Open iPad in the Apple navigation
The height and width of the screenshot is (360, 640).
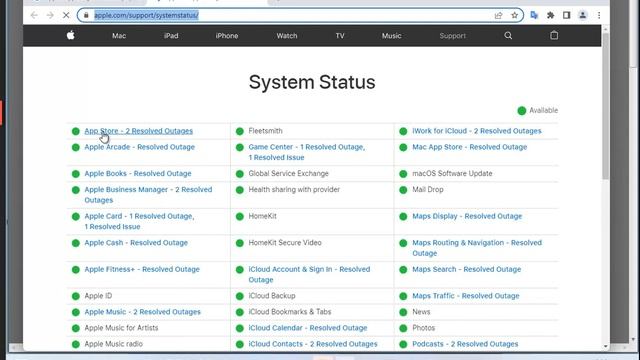tap(171, 36)
